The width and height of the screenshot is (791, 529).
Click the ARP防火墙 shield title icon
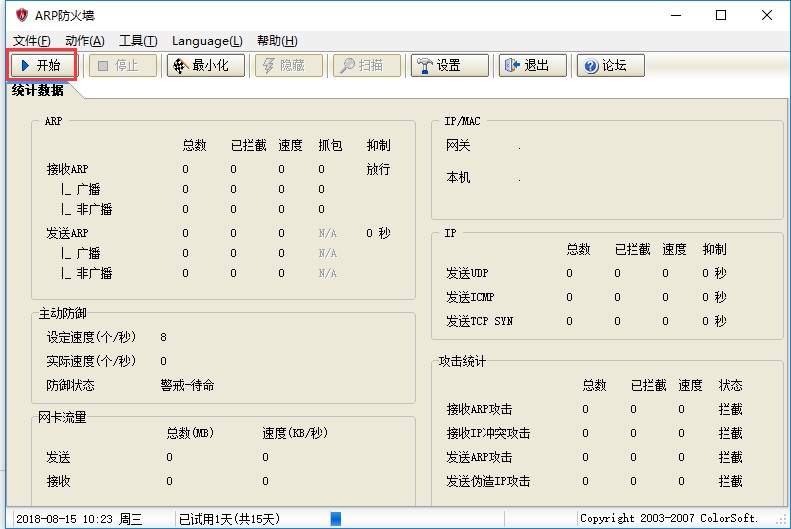(21, 15)
